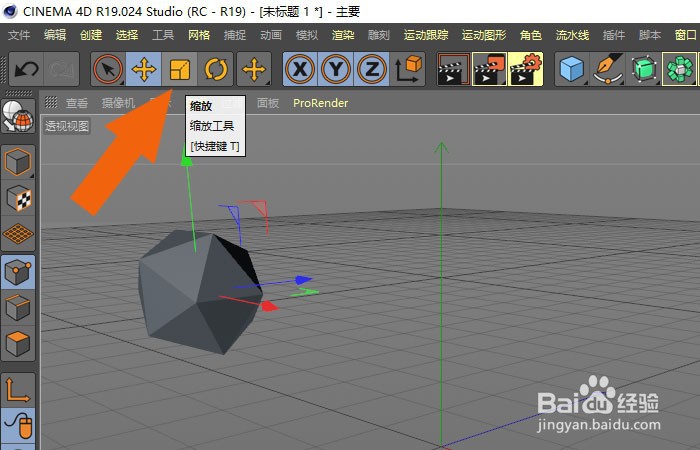Open the 脚本 menu
This screenshot has width=700, height=450.
[x=650, y=35]
